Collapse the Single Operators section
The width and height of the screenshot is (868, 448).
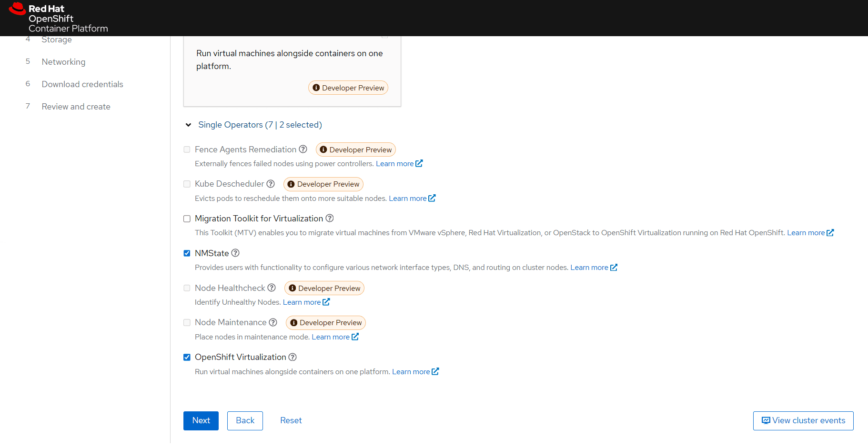coord(189,125)
